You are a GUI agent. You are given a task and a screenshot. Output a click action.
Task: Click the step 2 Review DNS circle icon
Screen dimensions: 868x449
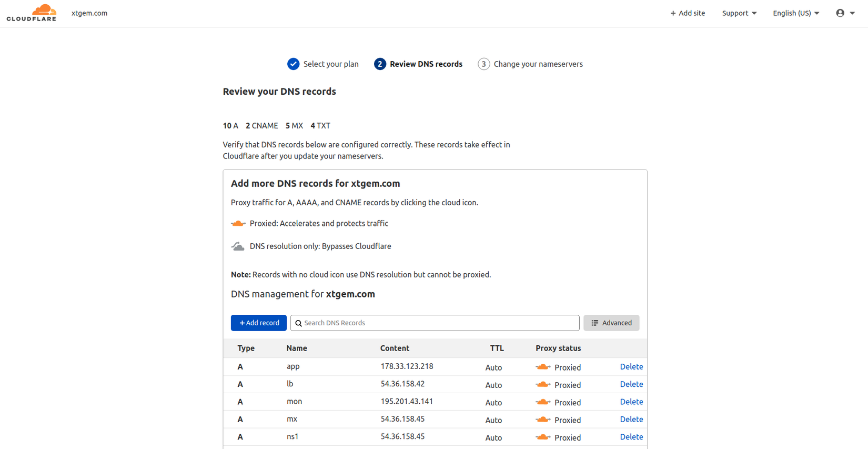(380, 64)
